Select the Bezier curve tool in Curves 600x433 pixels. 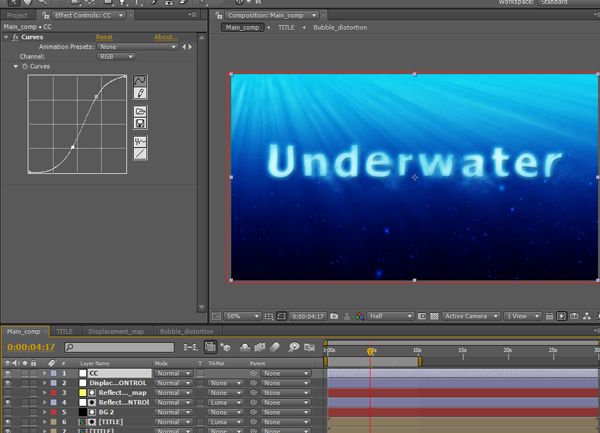pyautogui.click(x=140, y=81)
